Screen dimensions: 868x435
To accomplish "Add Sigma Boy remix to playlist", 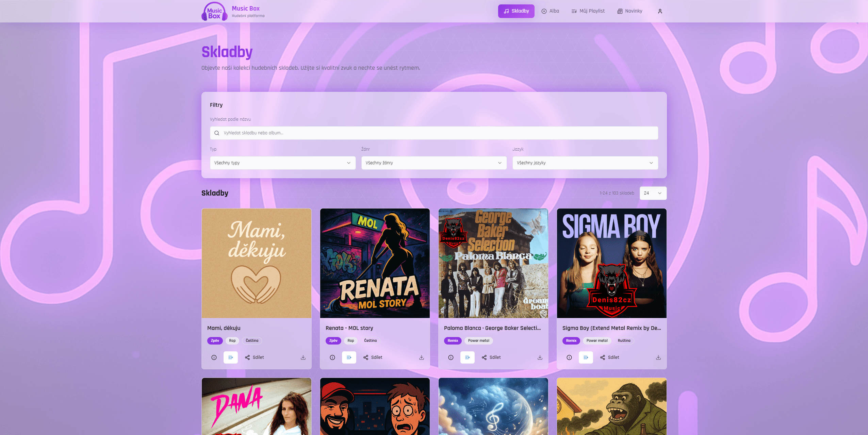I will click(586, 357).
